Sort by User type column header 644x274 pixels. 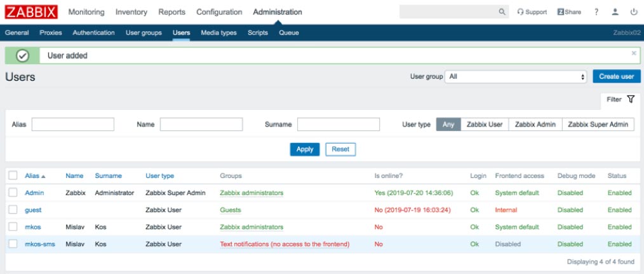(x=160, y=175)
